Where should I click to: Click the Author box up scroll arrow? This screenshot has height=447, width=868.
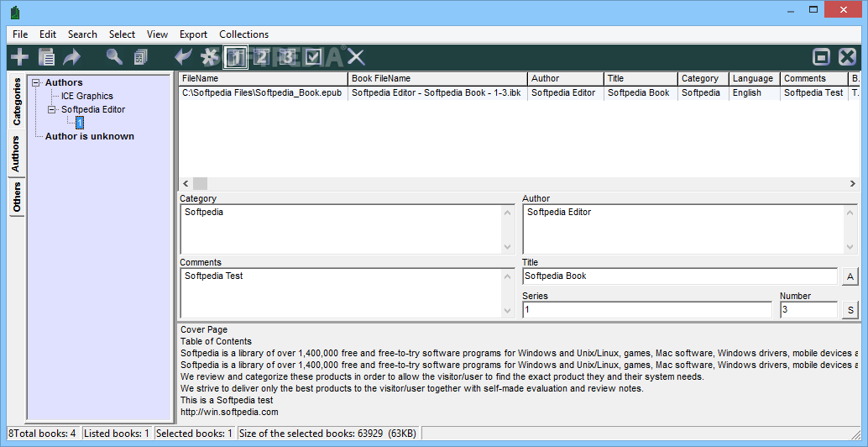tap(850, 212)
